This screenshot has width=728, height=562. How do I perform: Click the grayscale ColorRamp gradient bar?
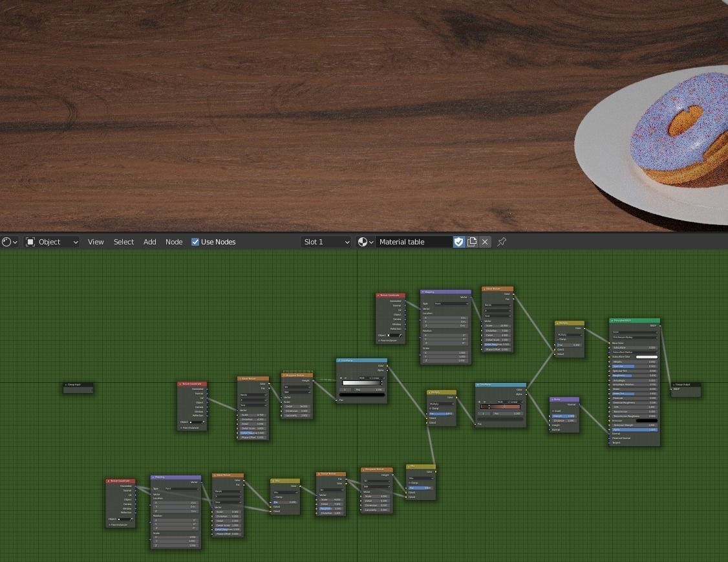pos(361,383)
